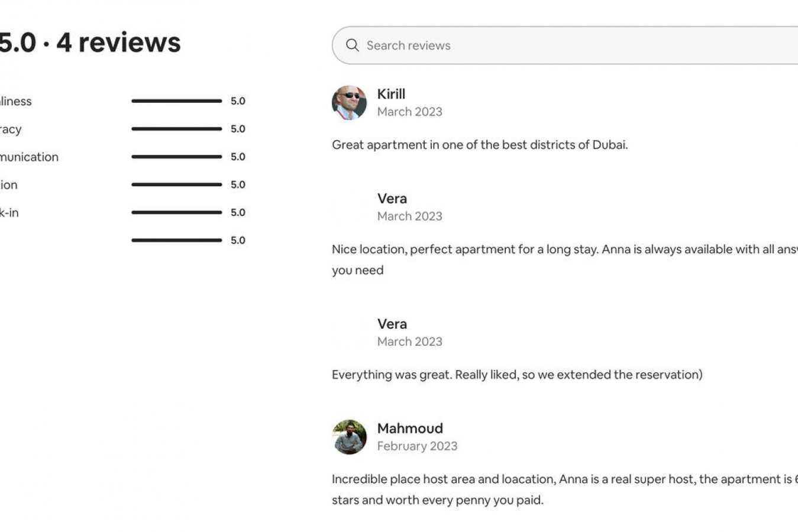798x532 pixels.
Task: Click the blank avatar beside Vera's 'Everything was great' review
Action: pos(349,333)
